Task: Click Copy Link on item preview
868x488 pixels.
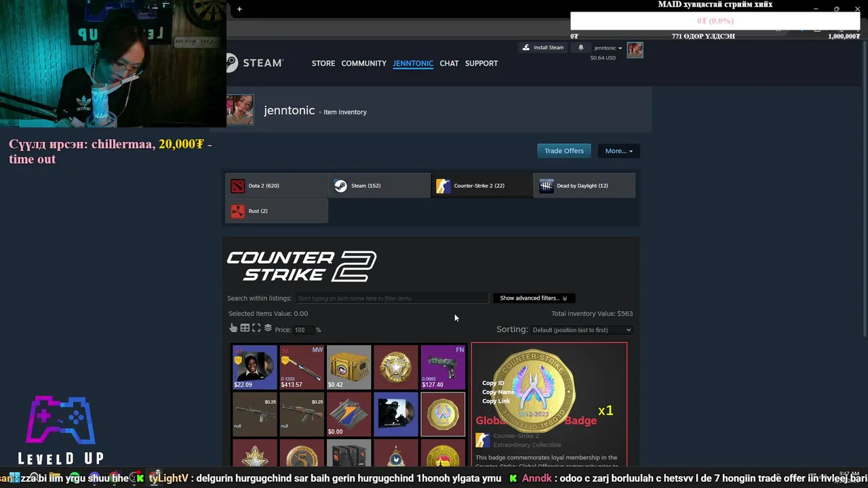Action: (496, 401)
